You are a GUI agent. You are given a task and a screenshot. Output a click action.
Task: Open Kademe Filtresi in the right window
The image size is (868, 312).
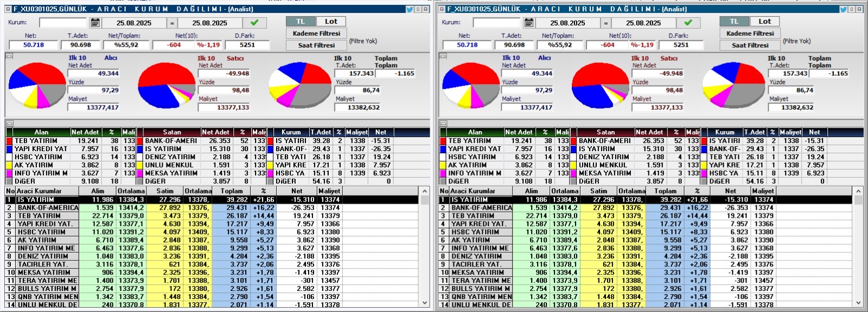[x=750, y=34]
